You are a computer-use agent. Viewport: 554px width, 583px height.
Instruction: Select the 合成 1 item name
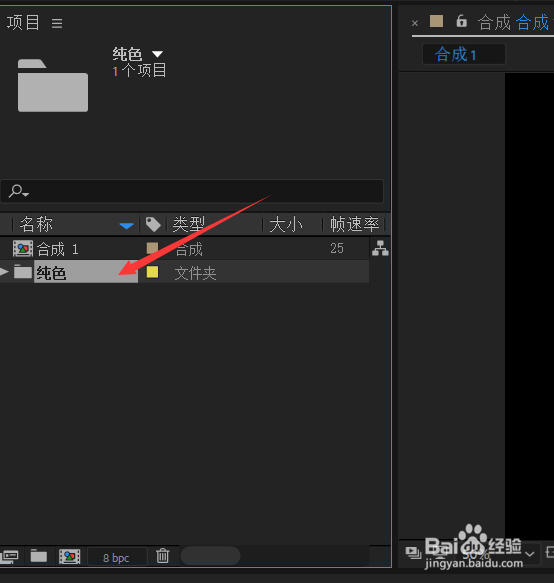(x=58, y=249)
